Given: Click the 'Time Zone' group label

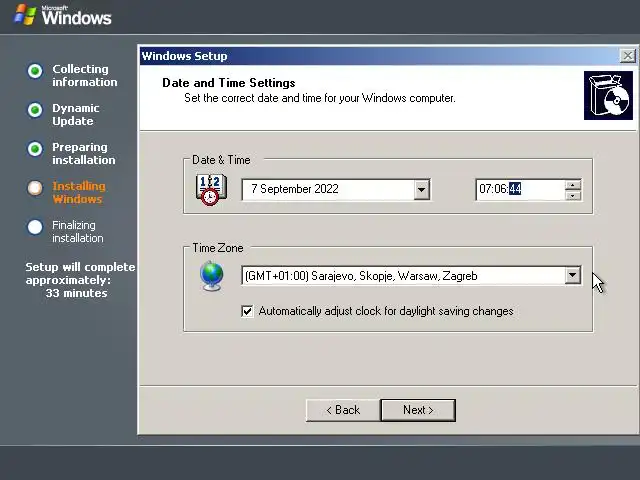Looking at the screenshot, I should tap(218, 248).
